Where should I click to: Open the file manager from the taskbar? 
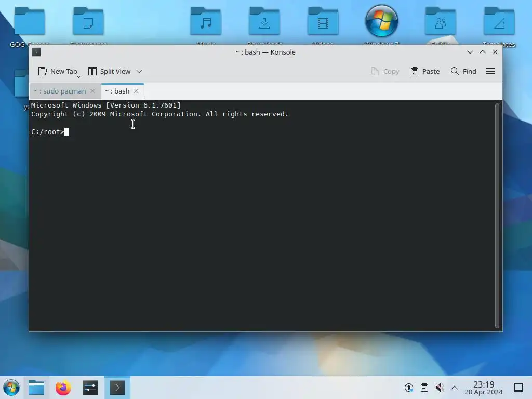pyautogui.click(x=36, y=388)
